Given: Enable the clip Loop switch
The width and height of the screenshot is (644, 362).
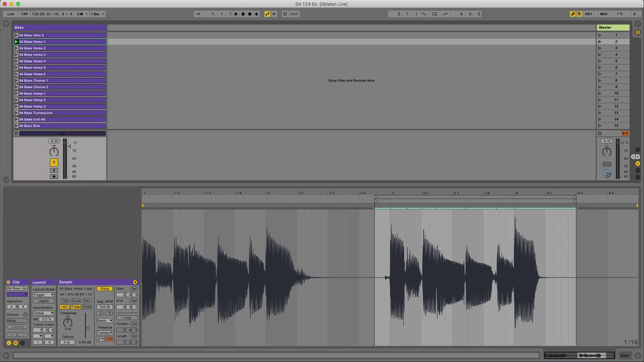Looking at the screenshot, I should click(x=127, y=318).
